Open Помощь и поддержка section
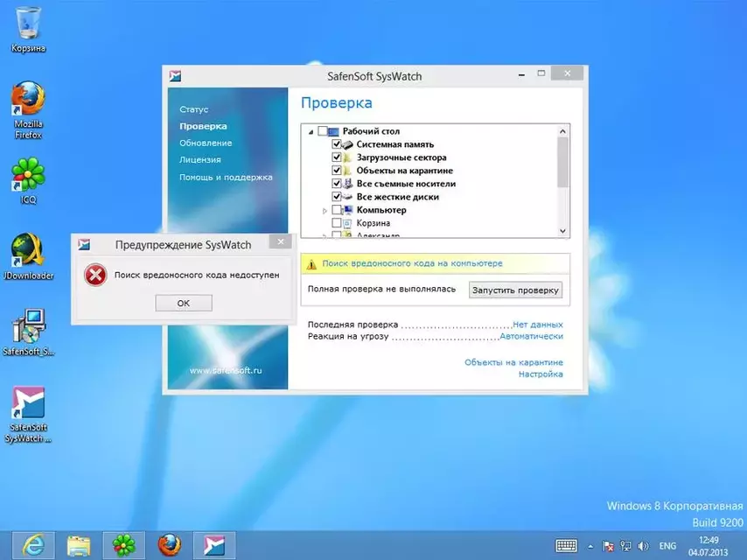 pos(226,177)
